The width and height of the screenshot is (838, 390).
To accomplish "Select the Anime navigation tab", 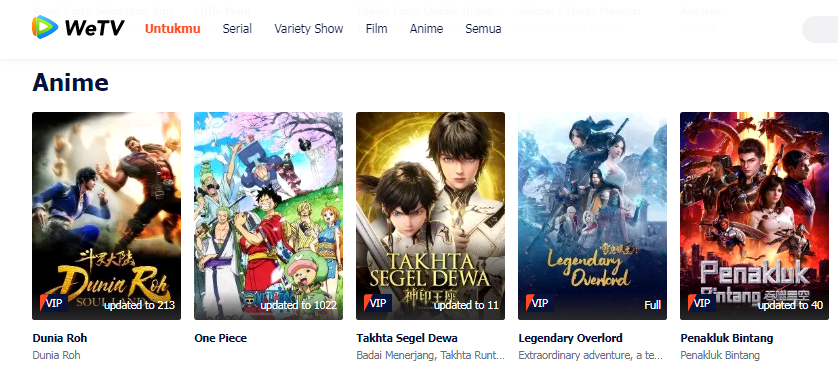I will (426, 29).
